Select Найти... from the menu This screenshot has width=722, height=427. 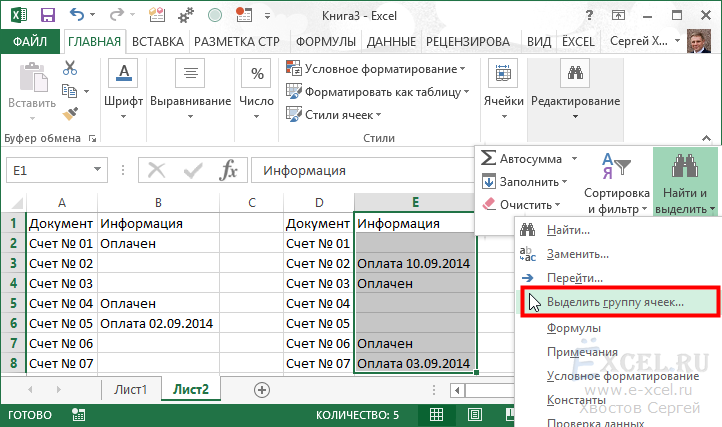click(617, 230)
